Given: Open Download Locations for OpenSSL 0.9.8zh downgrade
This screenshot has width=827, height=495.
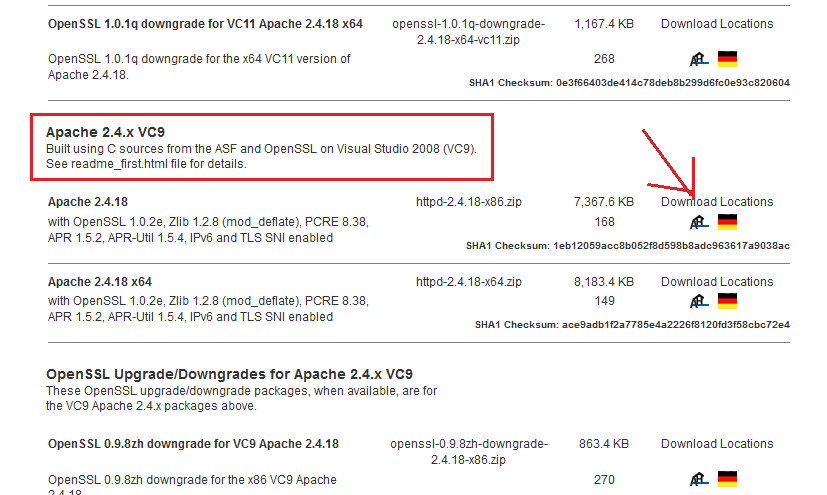Looking at the screenshot, I should click(717, 444).
